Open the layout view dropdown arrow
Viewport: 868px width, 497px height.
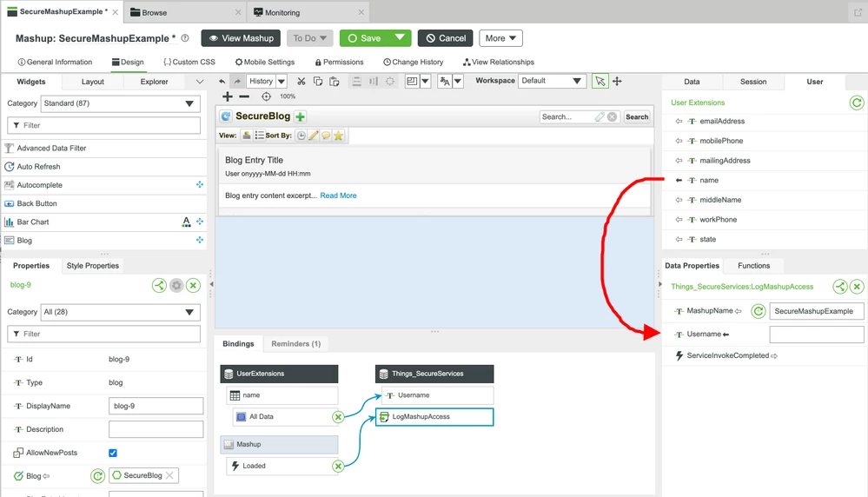tap(425, 82)
